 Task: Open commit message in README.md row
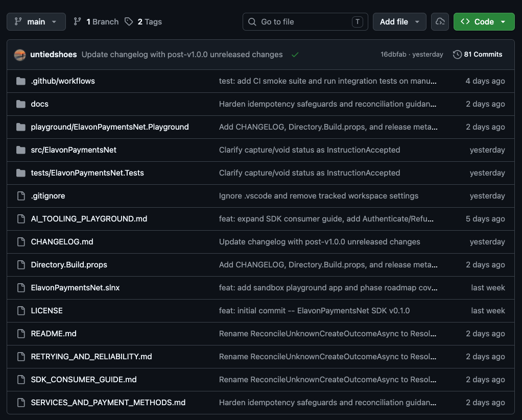pos(327,333)
